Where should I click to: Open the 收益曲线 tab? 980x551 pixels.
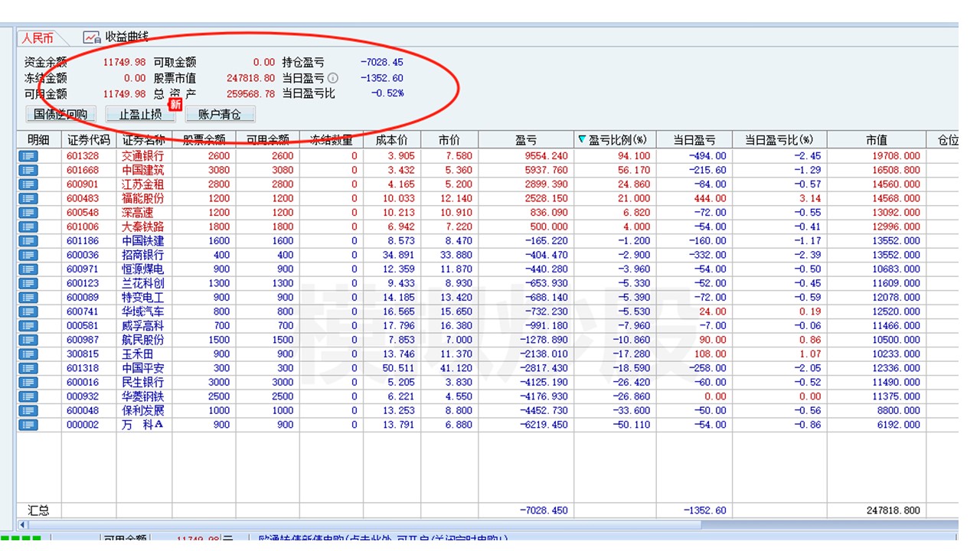[126, 37]
